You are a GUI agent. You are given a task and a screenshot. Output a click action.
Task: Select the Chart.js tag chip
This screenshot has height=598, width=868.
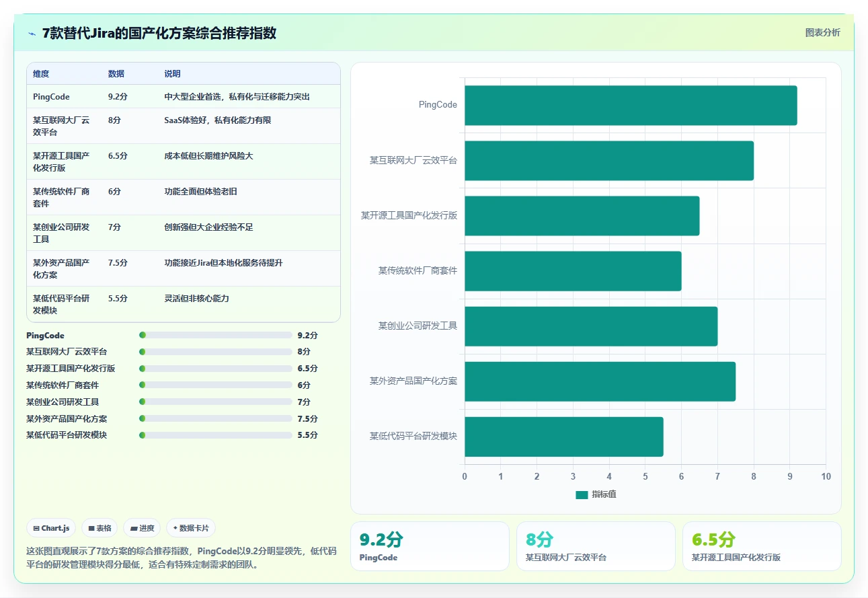click(51, 528)
